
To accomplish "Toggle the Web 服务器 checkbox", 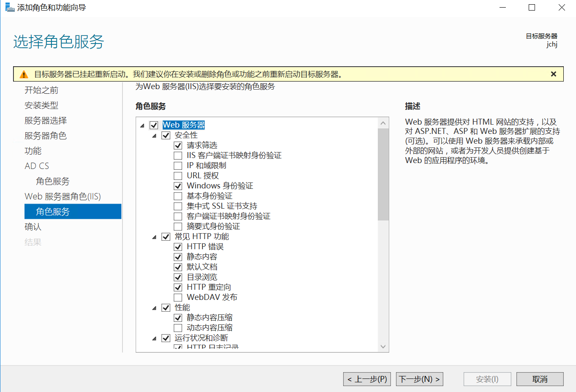I will [x=154, y=125].
